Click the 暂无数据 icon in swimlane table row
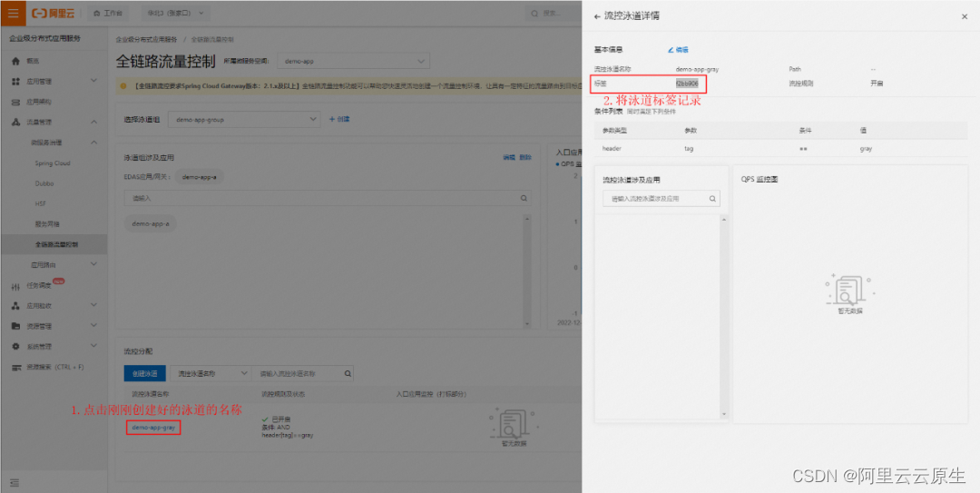This screenshot has height=493, width=980. 513,422
